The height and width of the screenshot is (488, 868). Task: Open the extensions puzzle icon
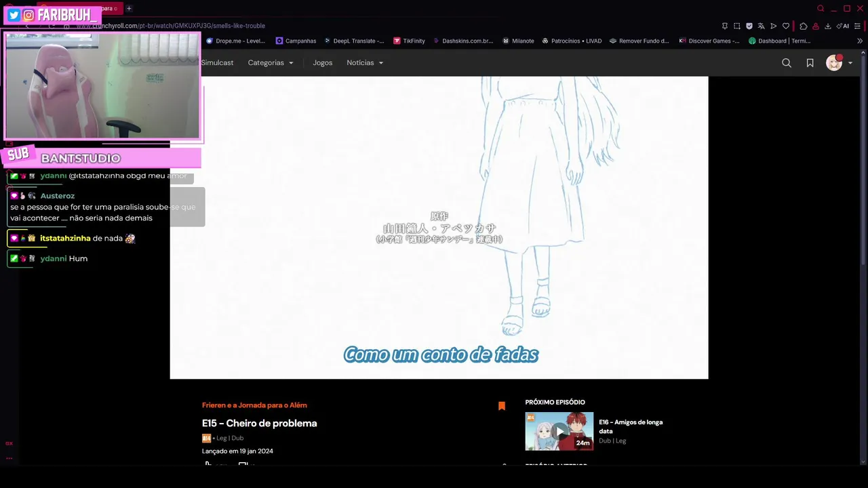[804, 26]
